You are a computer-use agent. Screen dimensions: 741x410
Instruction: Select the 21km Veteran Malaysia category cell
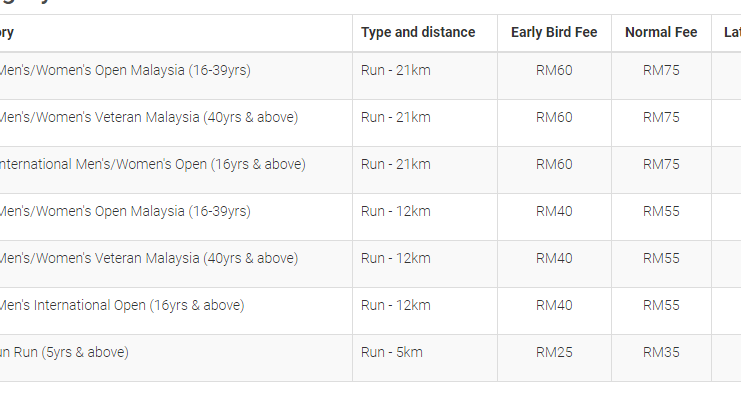click(146, 117)
